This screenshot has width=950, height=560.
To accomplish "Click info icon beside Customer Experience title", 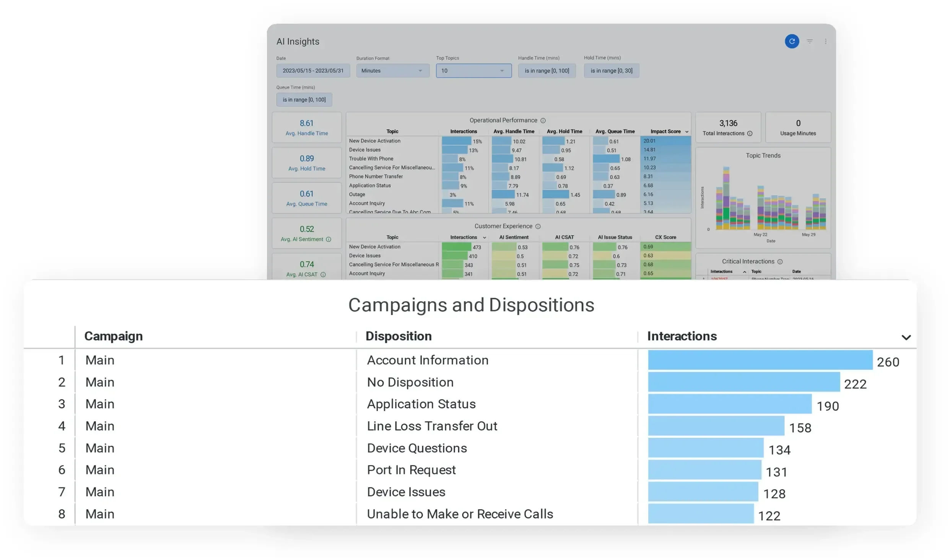I will point(538,226).
